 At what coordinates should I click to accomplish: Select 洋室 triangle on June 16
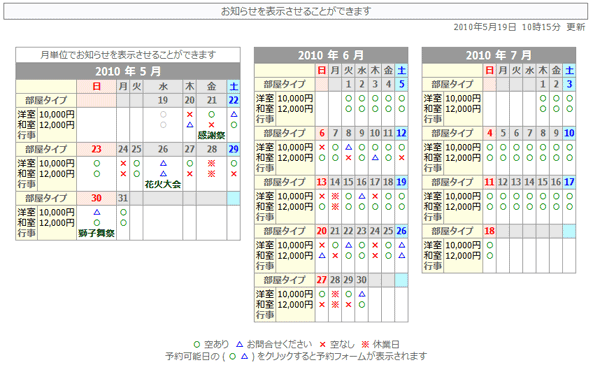[x=362, y=196]
